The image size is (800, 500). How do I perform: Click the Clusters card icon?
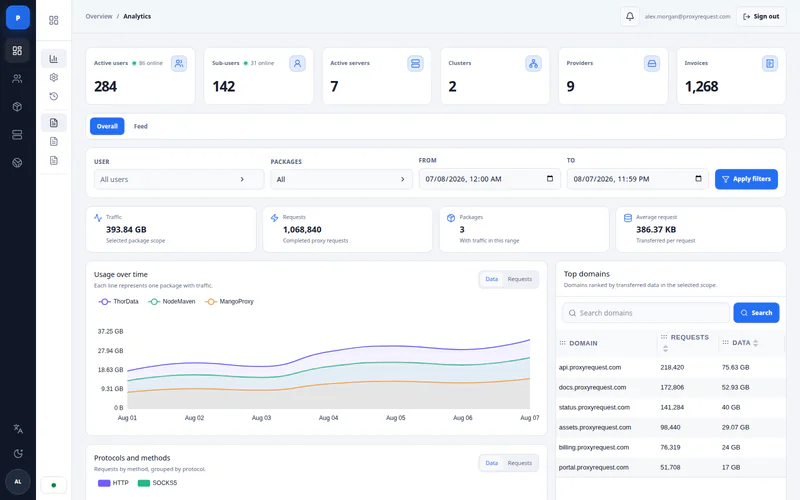coord(533,64)
